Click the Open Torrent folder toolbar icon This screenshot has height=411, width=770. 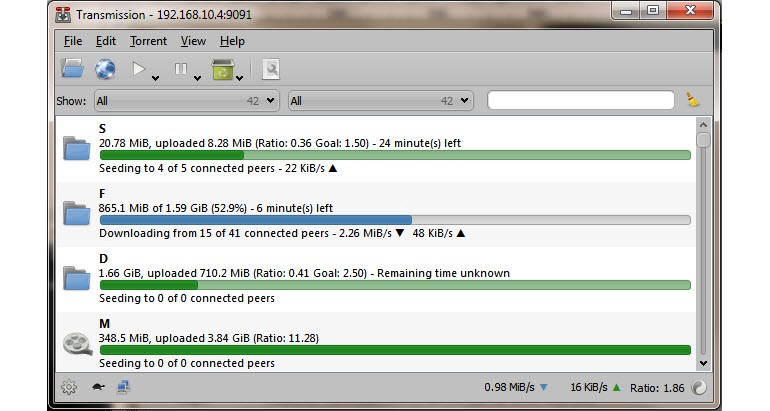pyautogui.click(x=73, y=69)
